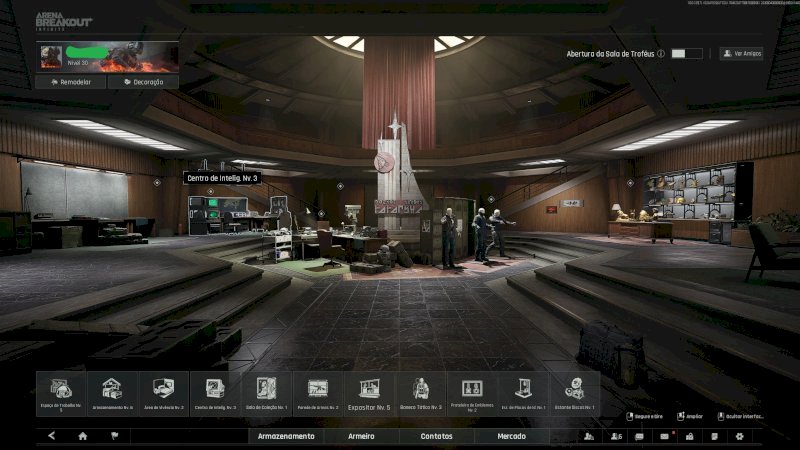
Task: Open the Espaço de Trabalho facility icon
Action: point(61,394)
